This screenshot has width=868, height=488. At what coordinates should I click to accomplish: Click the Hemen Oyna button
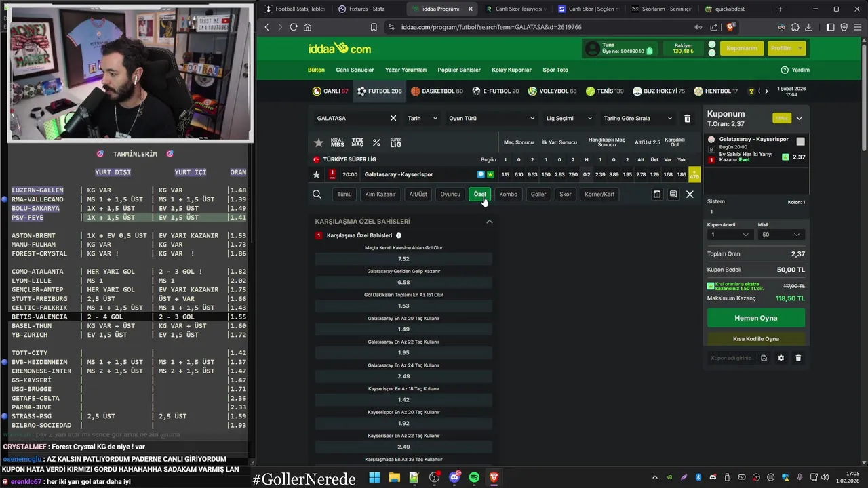point(756,318)
